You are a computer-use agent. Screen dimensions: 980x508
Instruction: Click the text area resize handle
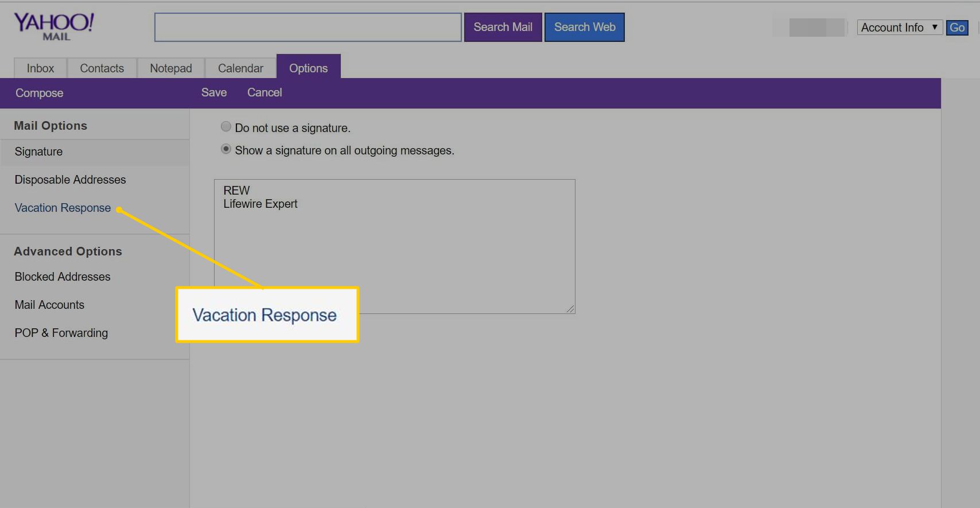click(570, 309)
